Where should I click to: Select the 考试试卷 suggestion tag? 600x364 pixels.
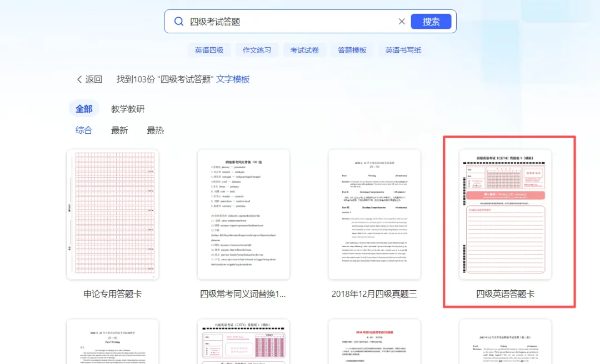pos(304,50)
